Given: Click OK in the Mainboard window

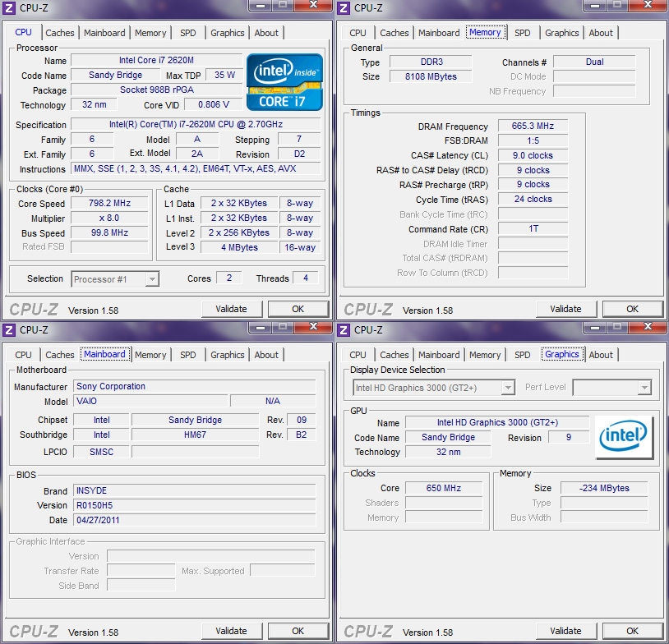Looking at the screenshot, I should click(298, 630).
